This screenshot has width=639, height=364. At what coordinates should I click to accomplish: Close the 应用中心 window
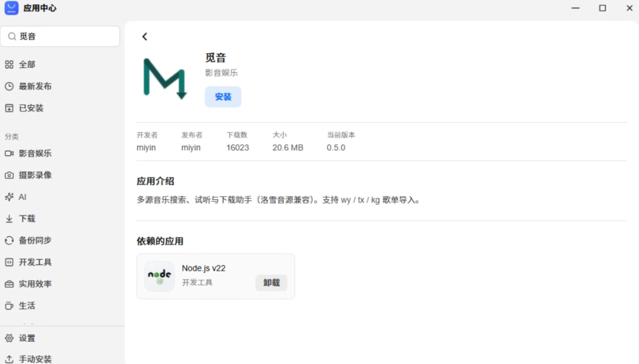(630, 8)
